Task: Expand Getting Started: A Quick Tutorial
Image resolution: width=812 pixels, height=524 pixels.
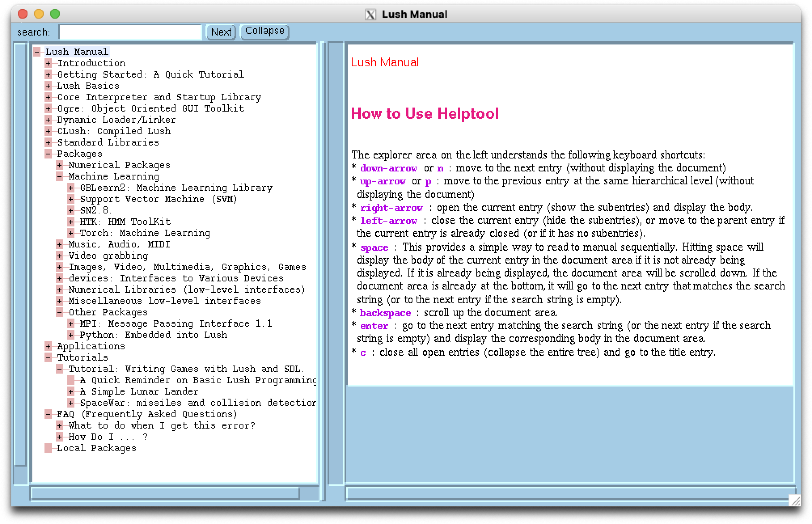Action: pyautogui.click(x=48, y=74)
